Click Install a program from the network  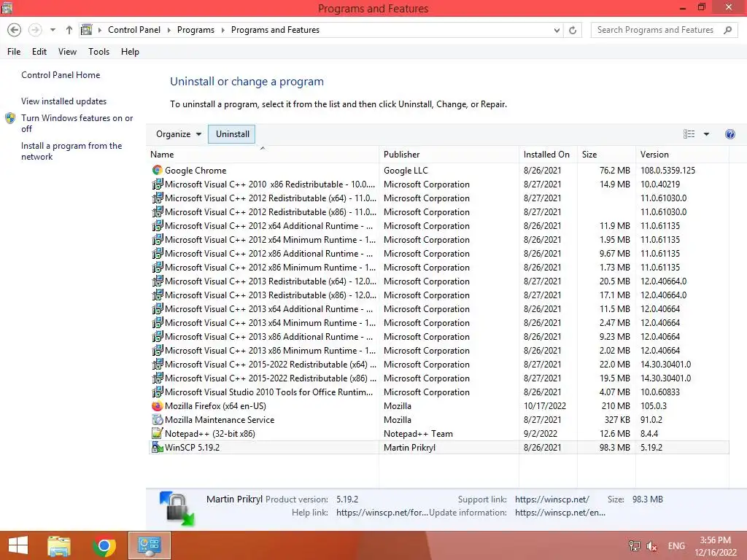point(71,151)
